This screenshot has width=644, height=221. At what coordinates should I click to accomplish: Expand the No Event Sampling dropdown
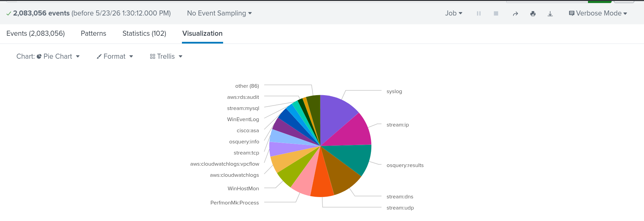point(219,13)
